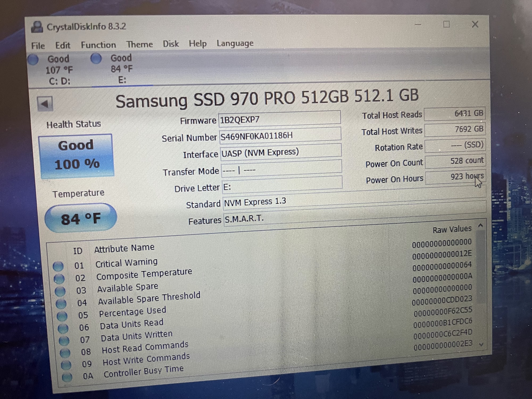Click the 84 °F temperature button
The image size is (532, 399).
point(81,219)
